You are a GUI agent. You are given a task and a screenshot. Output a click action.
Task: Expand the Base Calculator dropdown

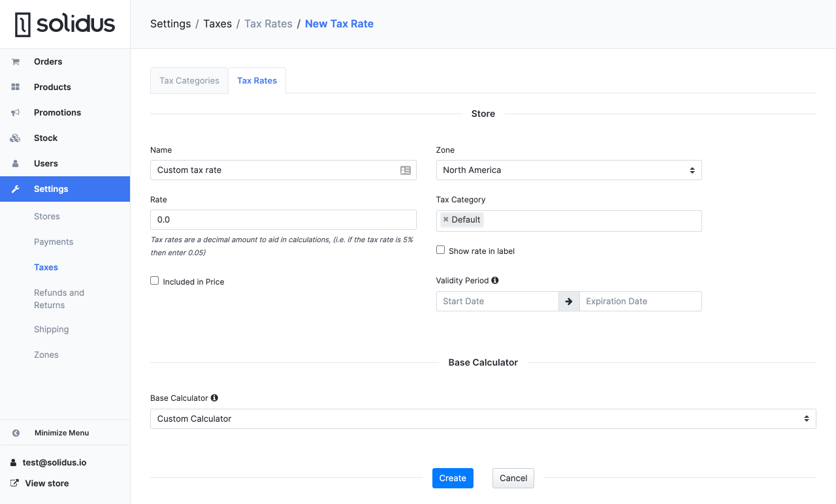483,418
